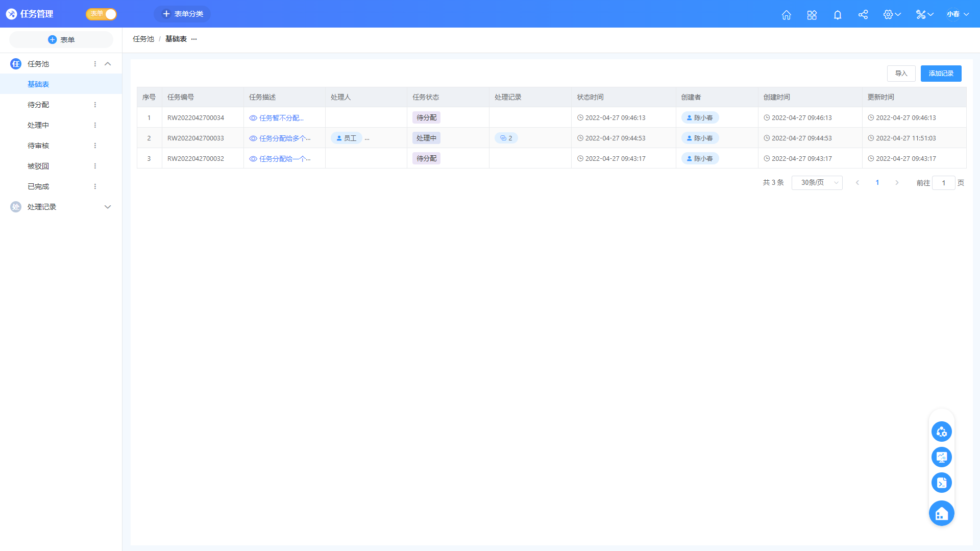This screenshot has height=551, width=980.
Task: Open the settings gear dropdown
Action: click(892, 14)
